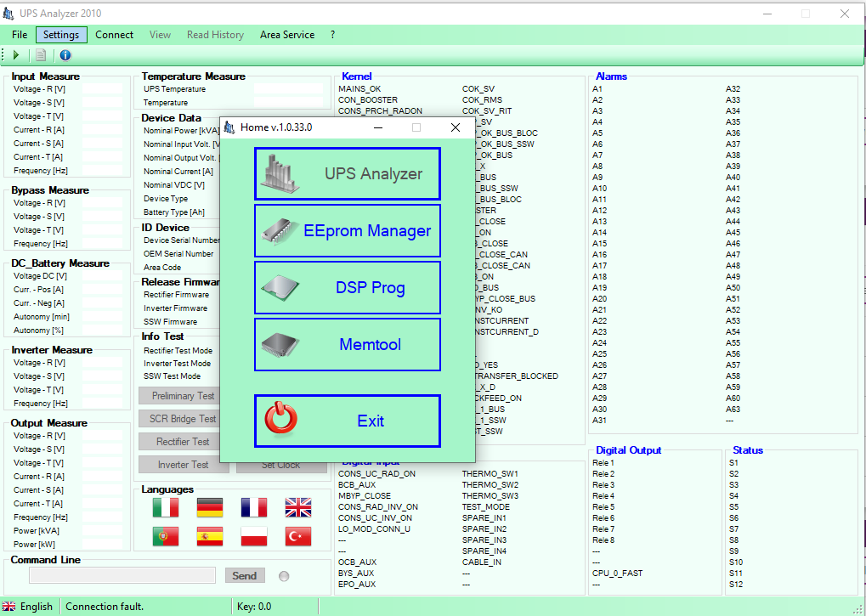Select the Polish flag language

point(253,536)
